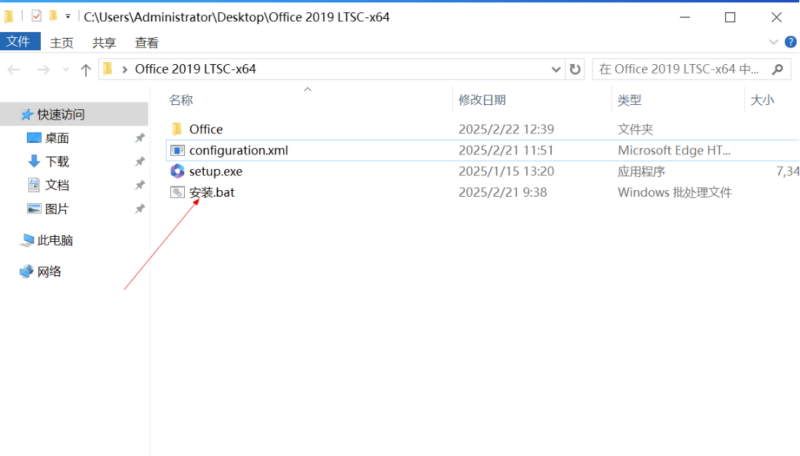800x456 pixels.
Task: Expand the address bar history dropdown
Action: click(x=556, y=69)
